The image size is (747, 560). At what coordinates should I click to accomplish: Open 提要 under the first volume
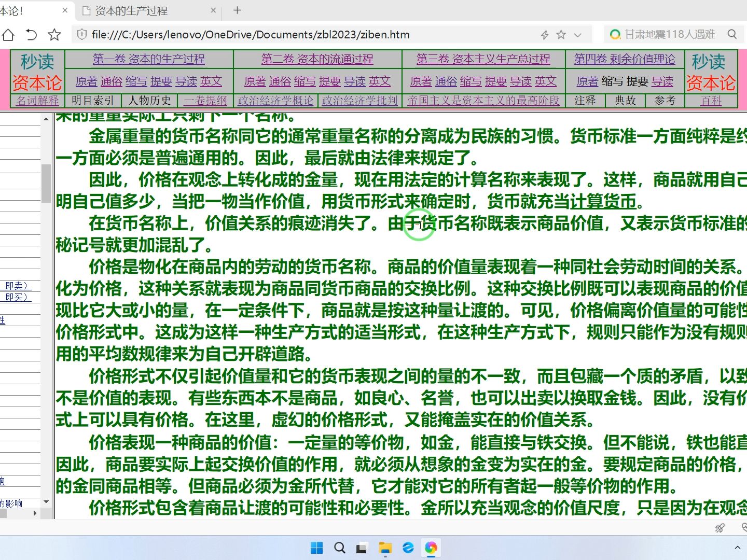(161, 81)
